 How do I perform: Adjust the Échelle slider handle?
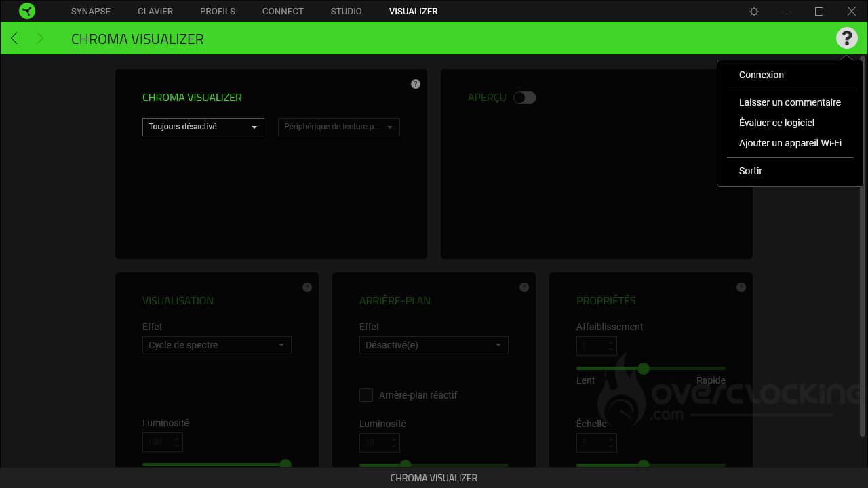[644, 464]
